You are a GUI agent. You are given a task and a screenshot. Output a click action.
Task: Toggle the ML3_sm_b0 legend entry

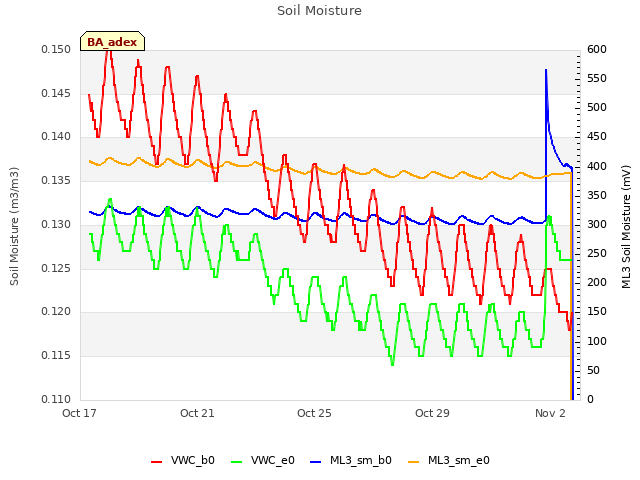click(x=351, y=460)
